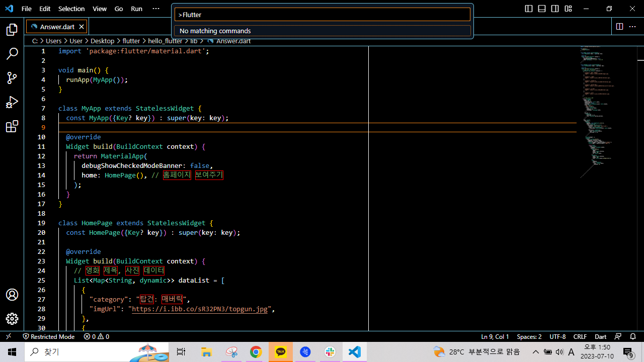The width and height of the screenshot is (644, 362).
Task: Open Chrome from the taskbar
Action: [x=256, y=352]
